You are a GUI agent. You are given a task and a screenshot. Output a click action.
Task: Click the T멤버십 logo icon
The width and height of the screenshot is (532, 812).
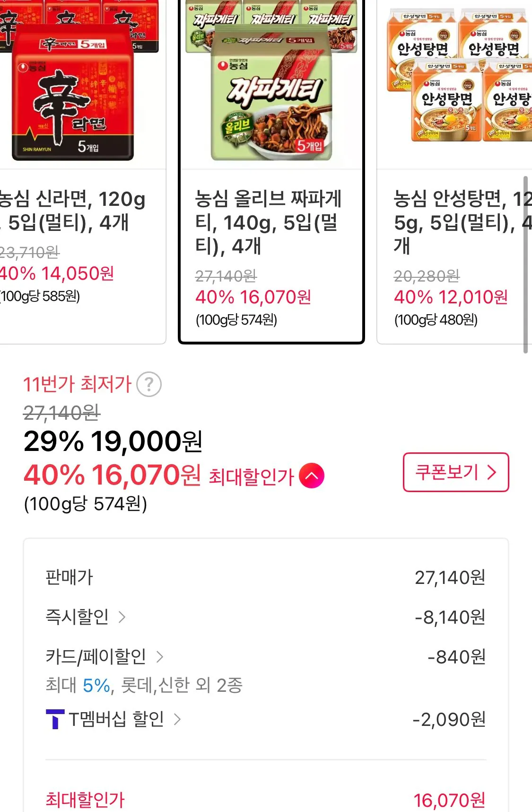click(x=55, y=720)
